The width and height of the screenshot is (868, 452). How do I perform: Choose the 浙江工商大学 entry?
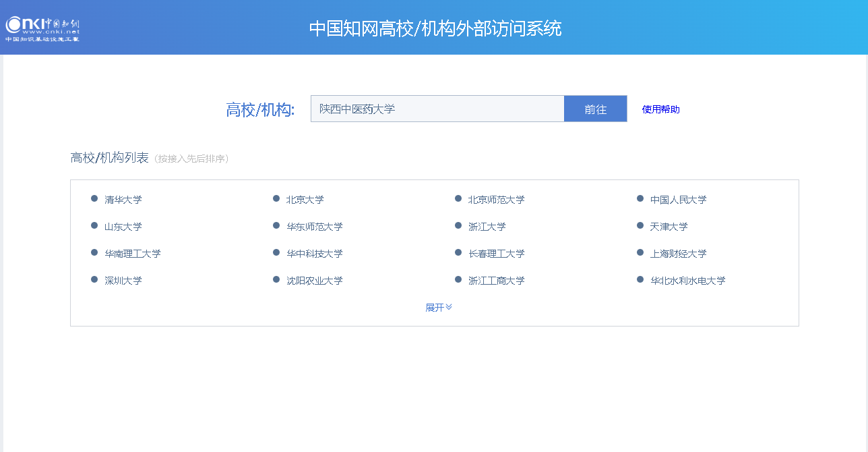[x=497, y=281]
